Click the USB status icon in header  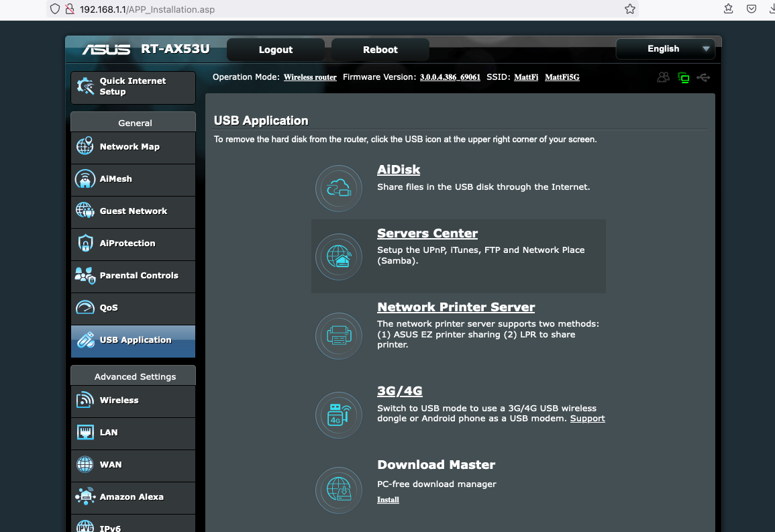703,78
